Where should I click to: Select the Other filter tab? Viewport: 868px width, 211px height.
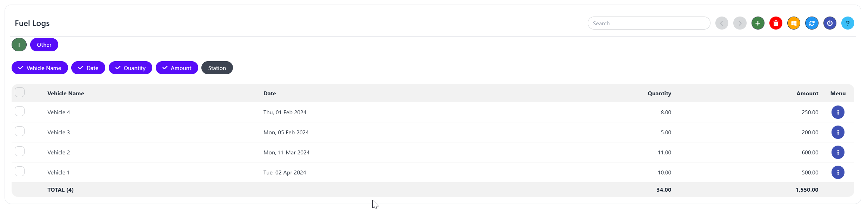44,45
